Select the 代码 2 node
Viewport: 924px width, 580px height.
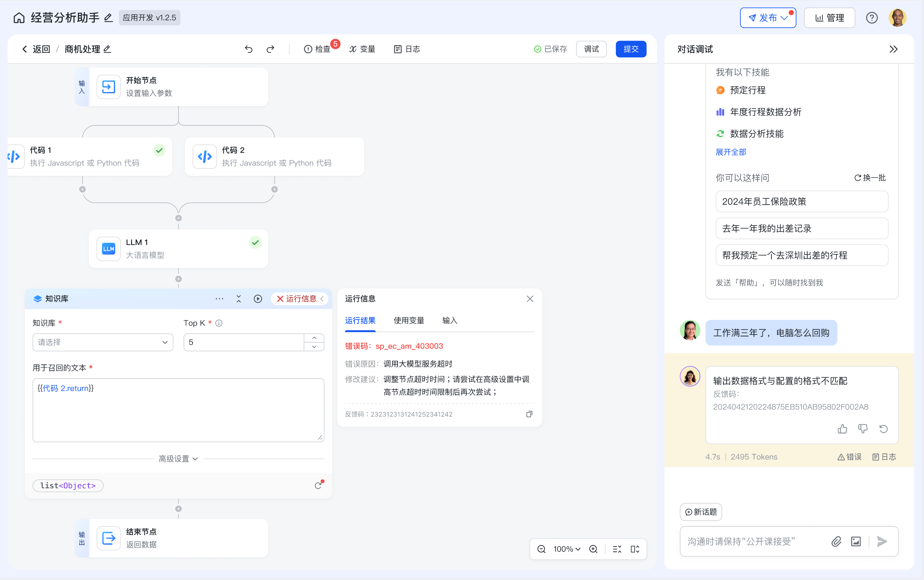point(274,156)
